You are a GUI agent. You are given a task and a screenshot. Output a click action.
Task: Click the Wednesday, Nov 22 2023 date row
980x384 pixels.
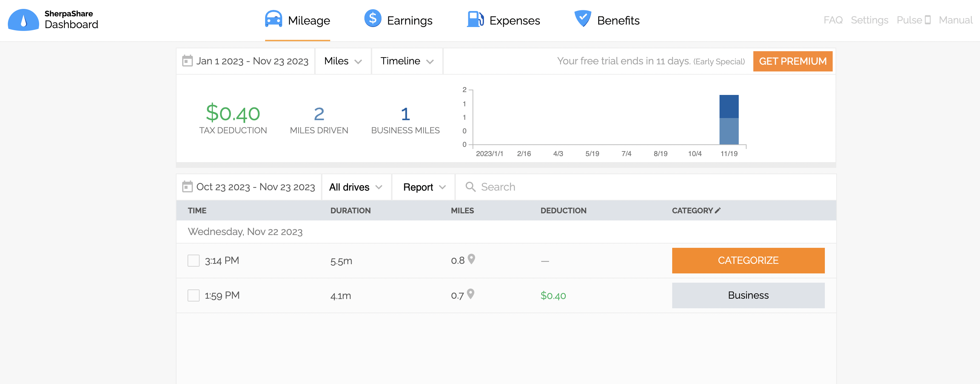click(x=506, y=231)
